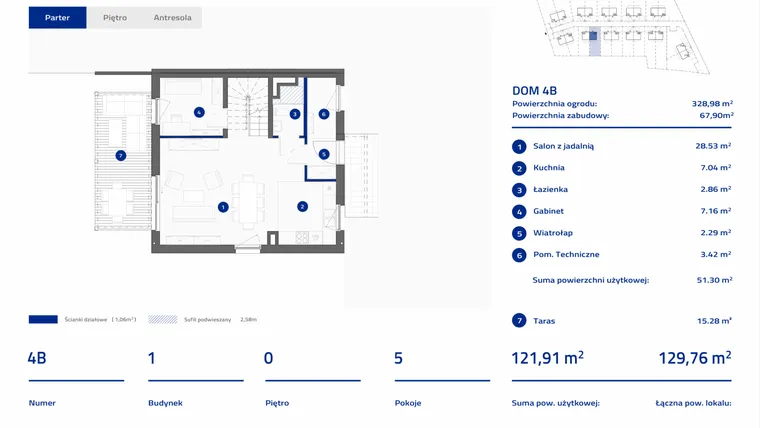
Task: Click the Pom. Techniczne label
Action: point(566,254)
